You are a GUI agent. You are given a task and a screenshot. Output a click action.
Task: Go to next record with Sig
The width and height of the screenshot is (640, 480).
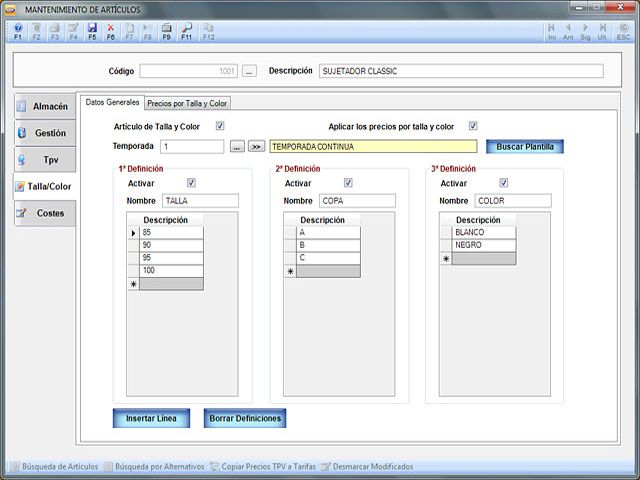point(585,31)
